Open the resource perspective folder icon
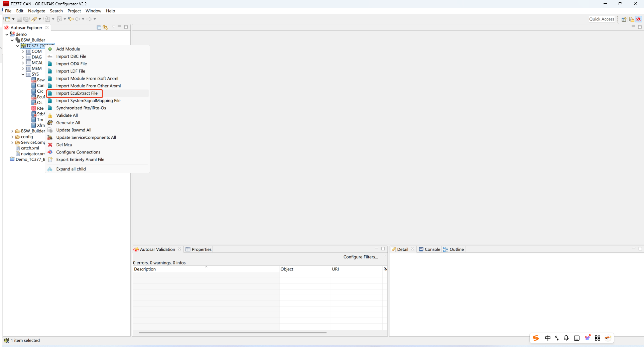Image resolution: width=644 pixels, height=347 pixels. [631, 19]
